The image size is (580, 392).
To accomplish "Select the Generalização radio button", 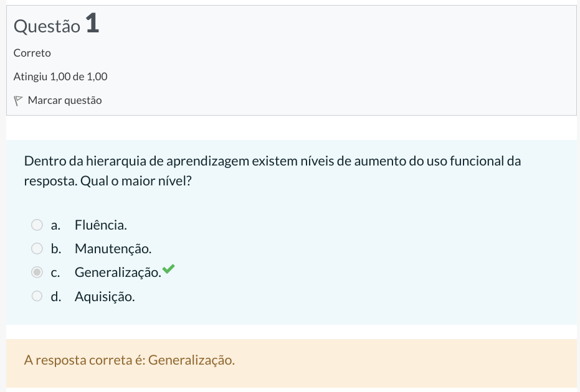I will tap(37, 273).
